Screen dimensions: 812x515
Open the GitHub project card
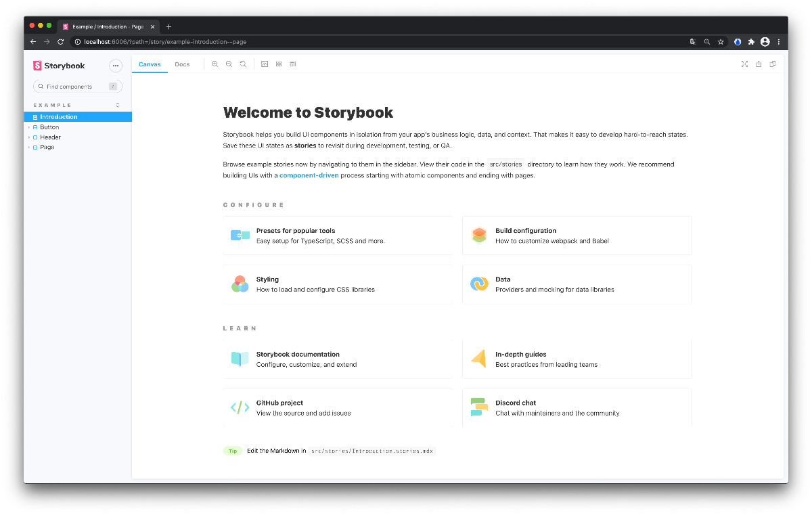[338, 408]
